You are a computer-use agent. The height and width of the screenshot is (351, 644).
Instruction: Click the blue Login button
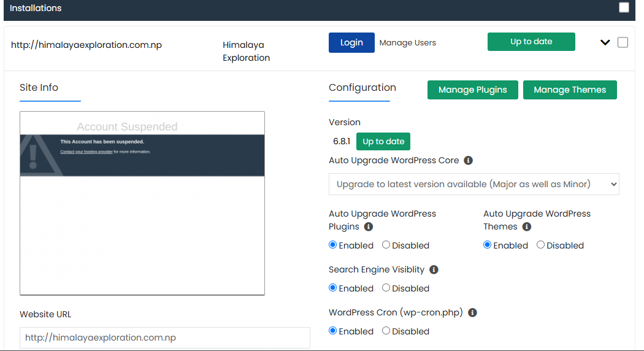point(351,43)
